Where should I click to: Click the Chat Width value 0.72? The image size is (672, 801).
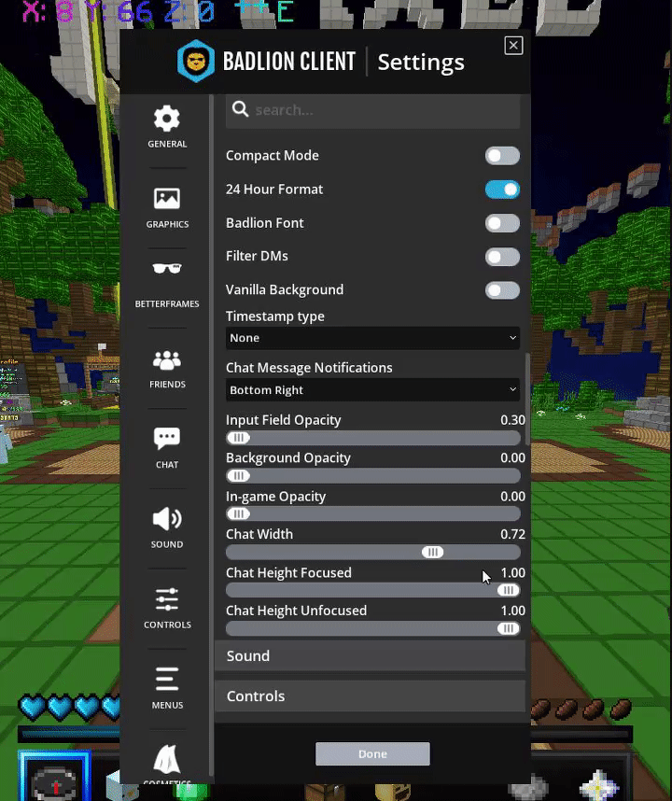tap(512, 534)
